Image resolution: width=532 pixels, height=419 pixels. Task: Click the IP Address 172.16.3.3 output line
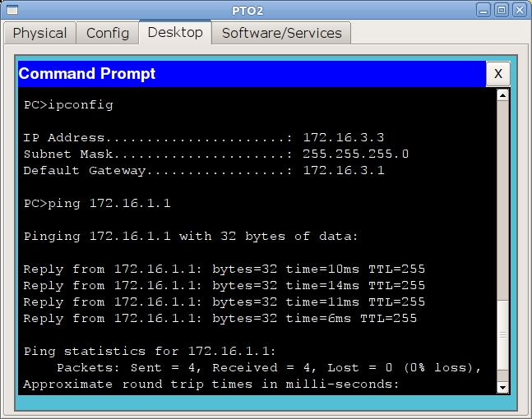click(203, 138)
